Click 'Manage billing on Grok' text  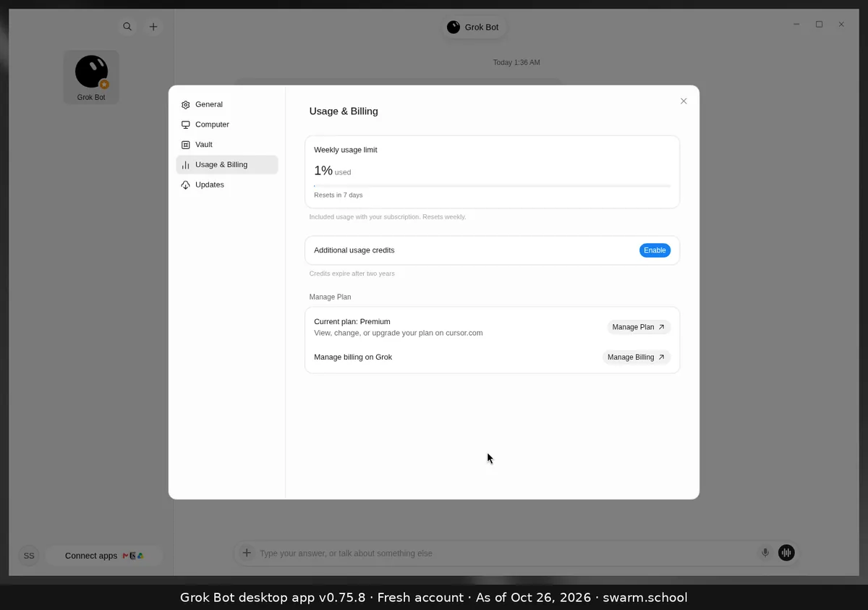[x=353, y=357]
